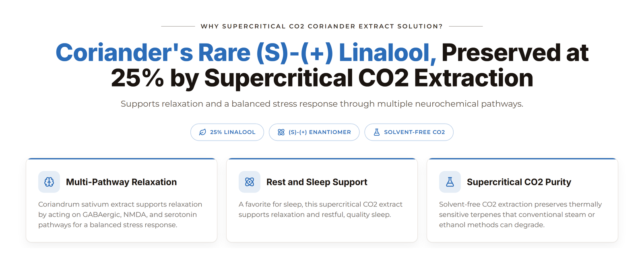Click the GABAergic, NMDA, serotonin description paragraph
The height and width of the screenshot is (269, 644).
(120, 215)
